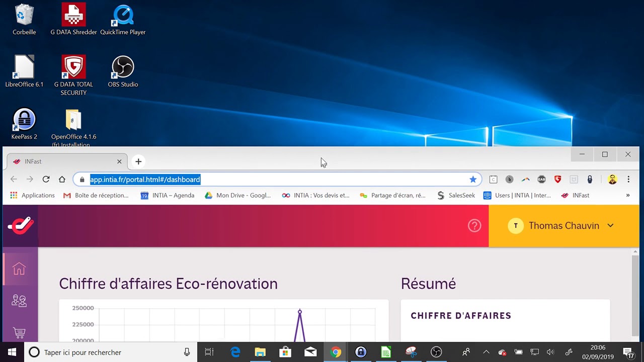
Task: Open Users | INTIA Intercom bookmark
Action: (517, 195)
